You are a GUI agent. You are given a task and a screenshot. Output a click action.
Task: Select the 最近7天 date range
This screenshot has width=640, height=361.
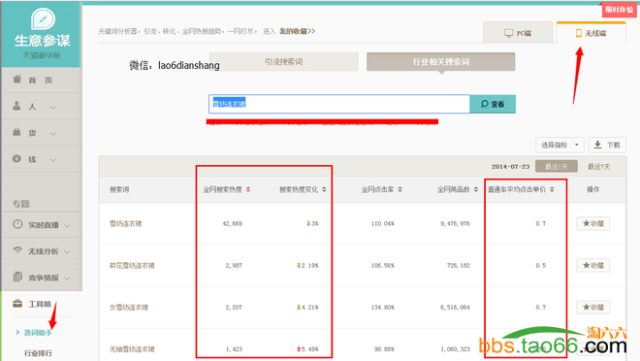click(x=599, y=167)
